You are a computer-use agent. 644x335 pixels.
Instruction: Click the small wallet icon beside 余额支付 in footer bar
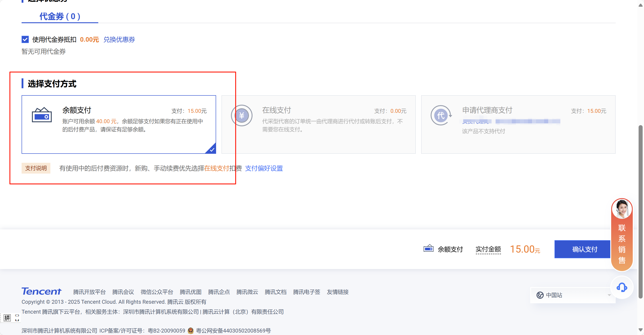pos(429,248)
